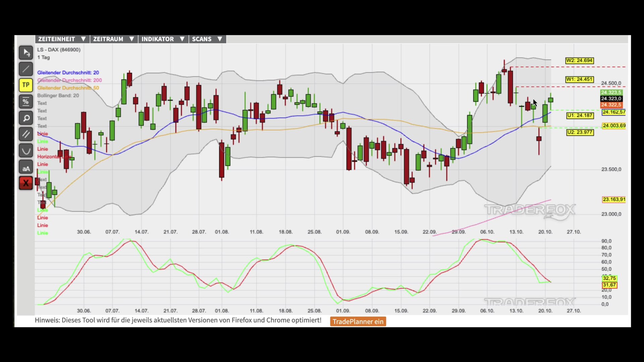Toggle the yellow TP TradePlanner tool
This screenshot has height=362, width=644.
point(26,85)
